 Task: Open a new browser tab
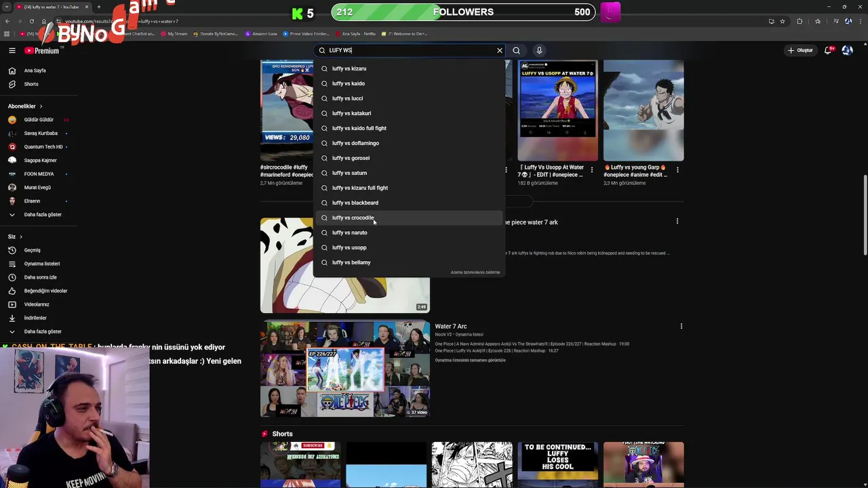coord(98,7)
